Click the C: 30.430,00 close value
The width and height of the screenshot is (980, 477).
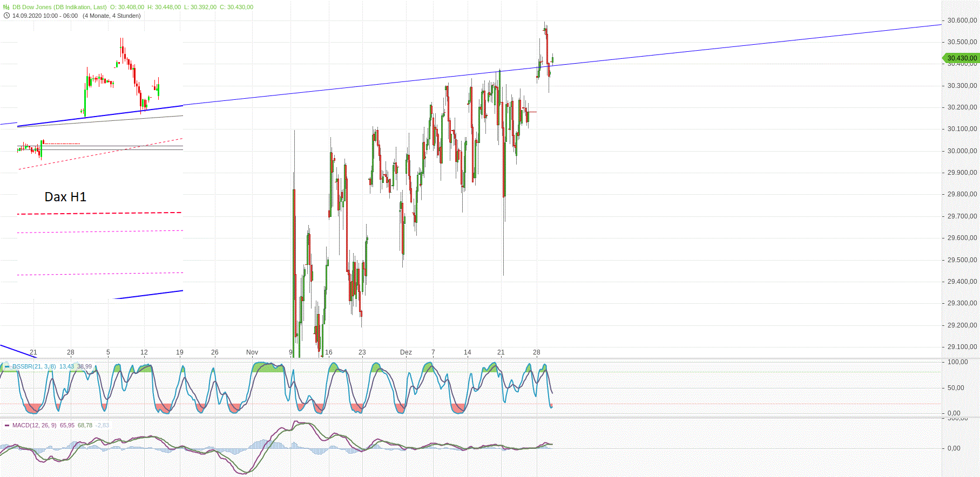tap(236, 7)
